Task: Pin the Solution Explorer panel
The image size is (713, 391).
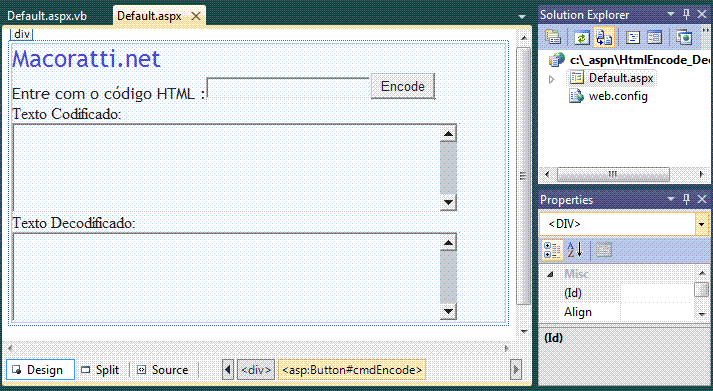Action: click(686, 15)
